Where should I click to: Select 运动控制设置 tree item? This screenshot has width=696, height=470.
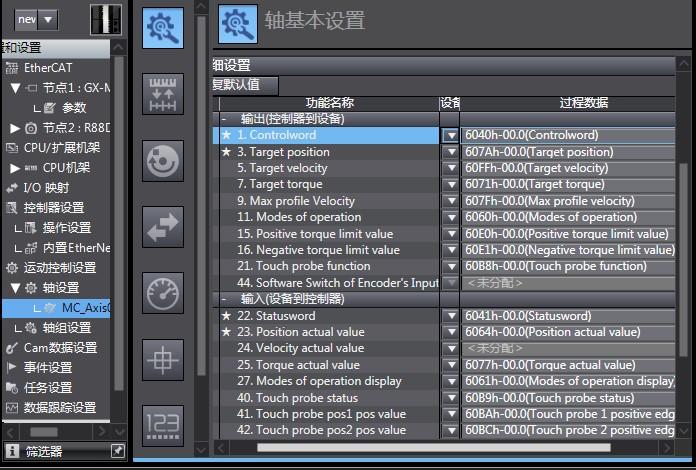click(x=60, y=268)
